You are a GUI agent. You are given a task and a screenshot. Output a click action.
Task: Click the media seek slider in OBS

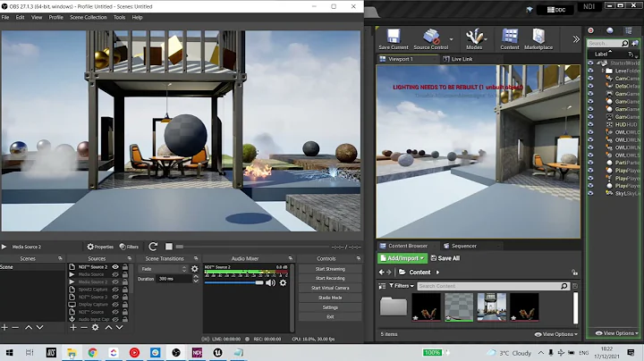coord(255,247)
